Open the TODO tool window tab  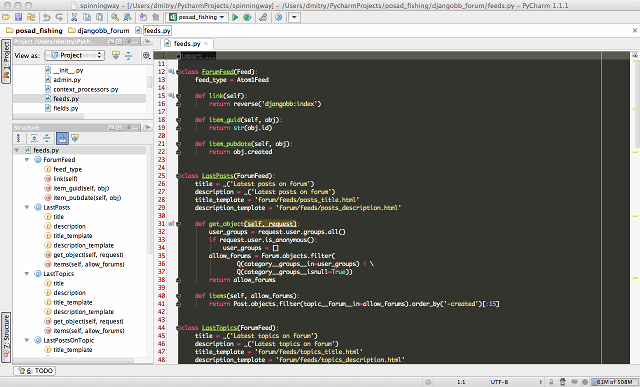(36, 371)
